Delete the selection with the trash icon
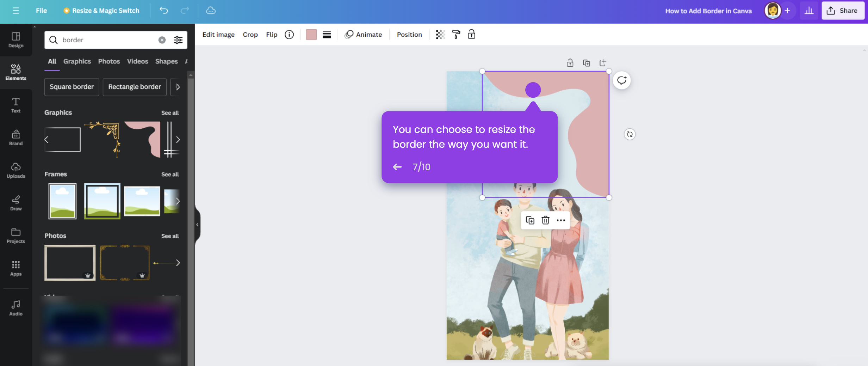Image resolution: width=868 pixels, height=366 pixels. 545,220
